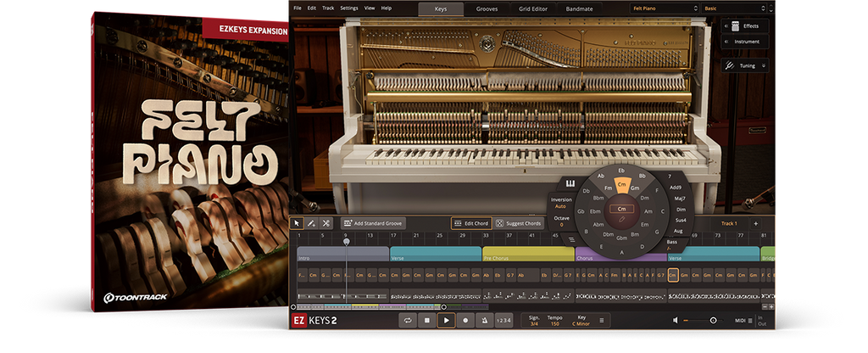The width and height of the screenshot is (868, 353).
Task: Click the piano keys icon on chord wheel
Action: (569, 183)
